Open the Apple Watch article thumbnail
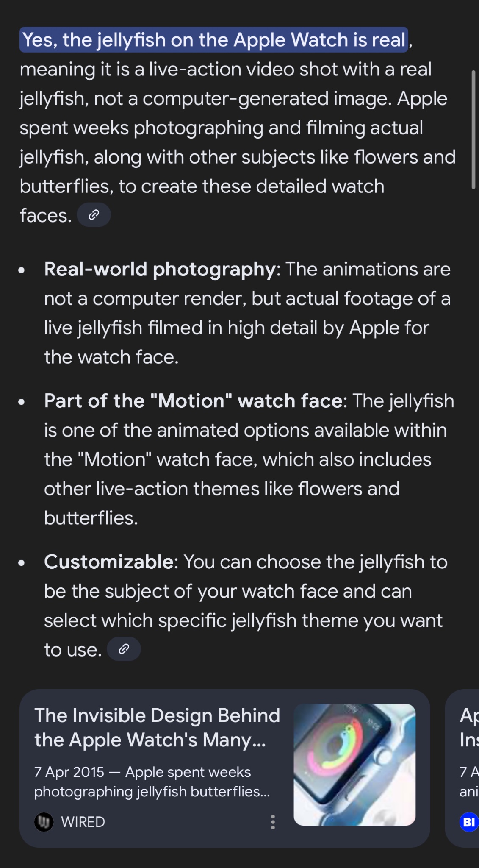This screenshot has height=868, width=479. tap(354, 764)
